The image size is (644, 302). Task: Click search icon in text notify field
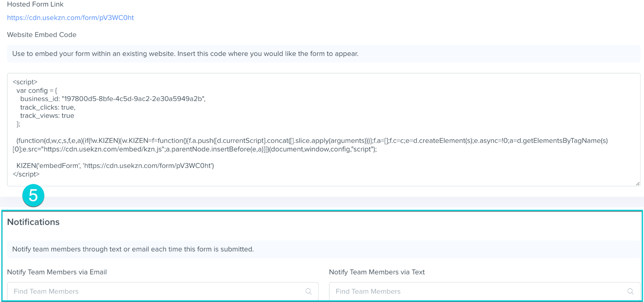[x=631, y=292]
